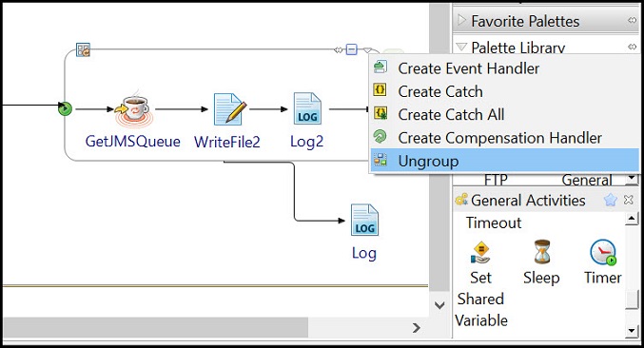
Task: Collapse the group with minus button
Action: pos(352,49)
